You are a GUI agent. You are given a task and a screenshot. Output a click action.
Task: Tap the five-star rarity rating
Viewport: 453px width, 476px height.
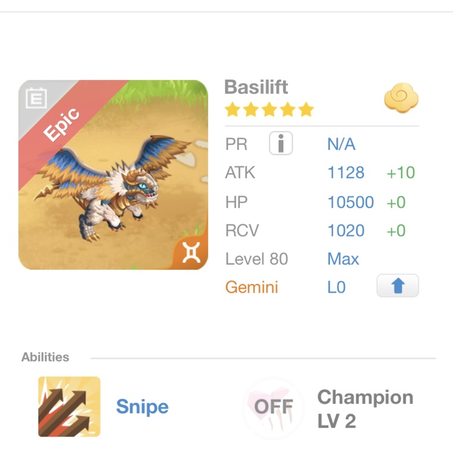tap(269, 110)
